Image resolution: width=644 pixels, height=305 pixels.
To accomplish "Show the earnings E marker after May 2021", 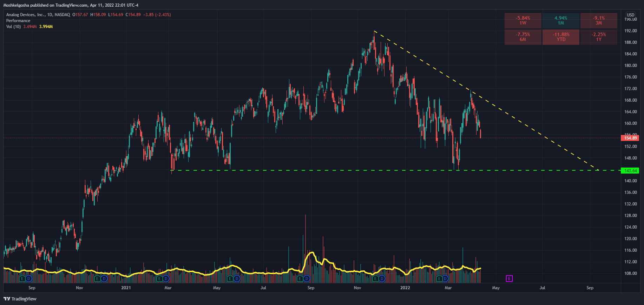I will pos(230,279).
